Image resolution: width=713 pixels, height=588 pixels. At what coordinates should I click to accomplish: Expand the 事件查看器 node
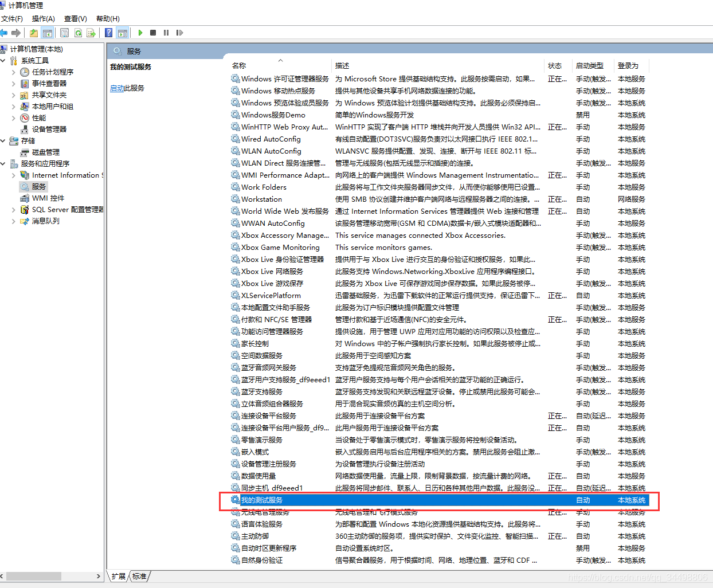pyautogui.click(x=14, y=84)
